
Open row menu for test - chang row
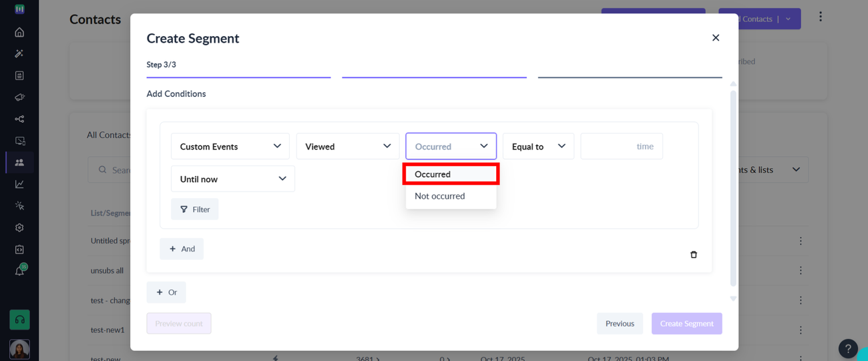click(x=801, y=300)
